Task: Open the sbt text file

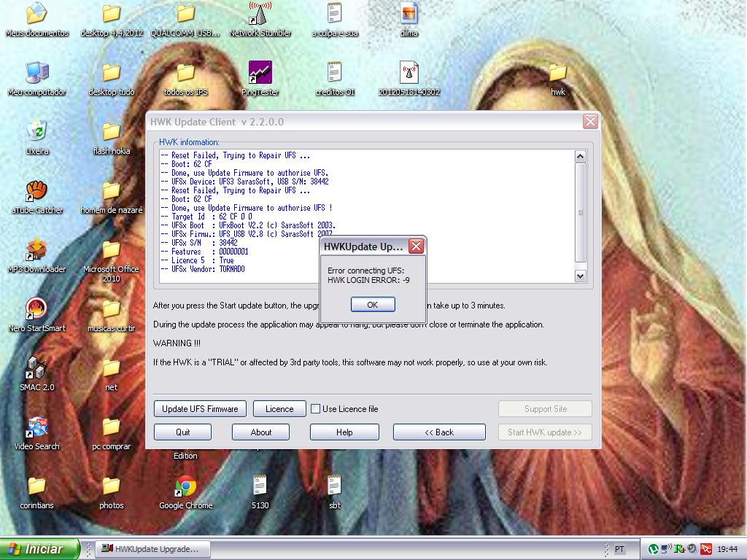Action: (x=334, y=492)
